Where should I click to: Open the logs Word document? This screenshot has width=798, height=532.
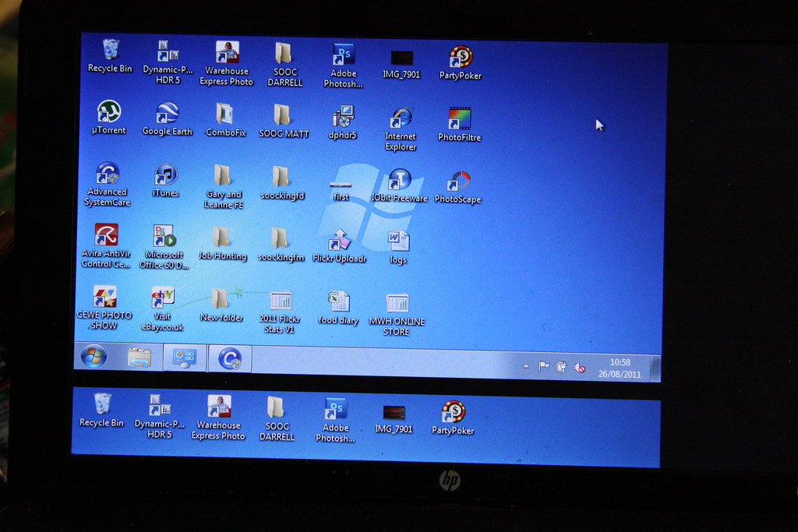(398, 241)
